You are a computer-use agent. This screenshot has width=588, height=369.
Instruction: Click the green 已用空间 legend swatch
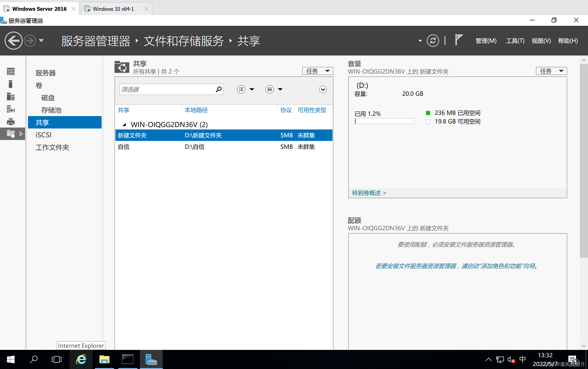coord(428,113)
